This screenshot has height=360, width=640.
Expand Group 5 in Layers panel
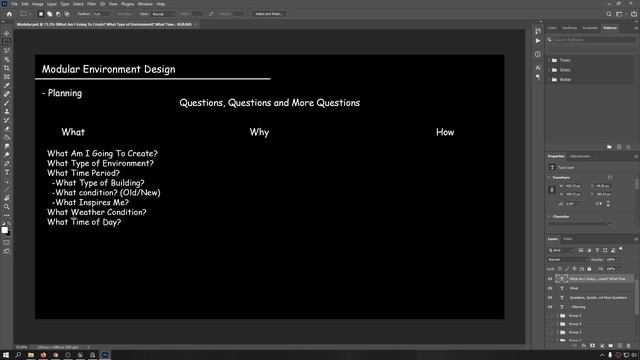coord(558,316)
